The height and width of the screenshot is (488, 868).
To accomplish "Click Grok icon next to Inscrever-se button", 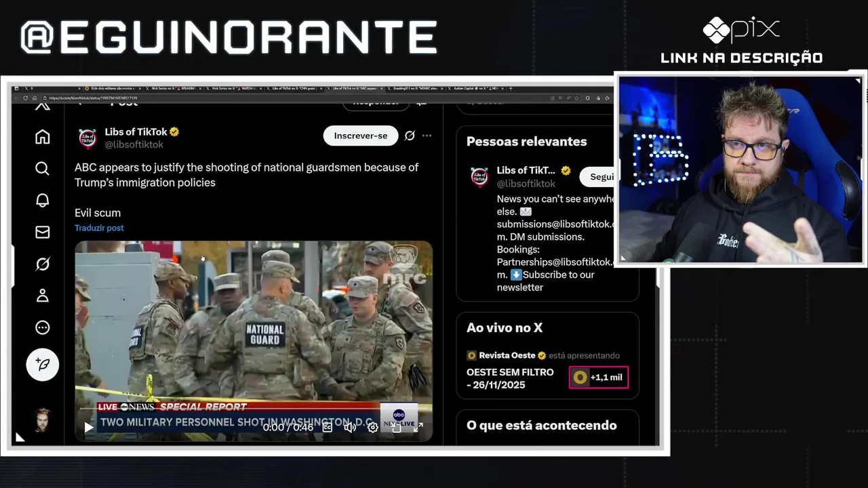I will pyautogui.click(x=410, y=136).
